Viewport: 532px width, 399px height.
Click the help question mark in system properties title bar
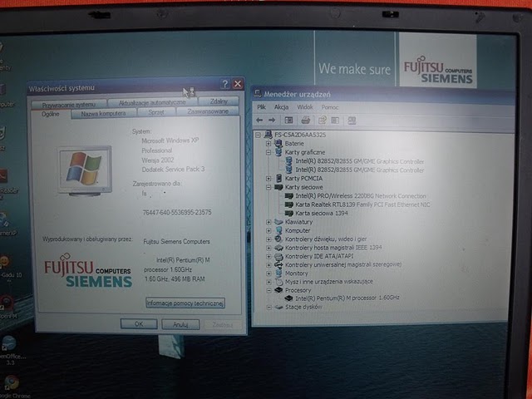(225, 85)
